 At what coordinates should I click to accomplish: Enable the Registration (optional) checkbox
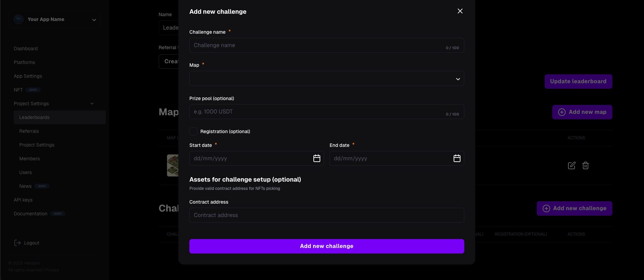coord(193,131)
